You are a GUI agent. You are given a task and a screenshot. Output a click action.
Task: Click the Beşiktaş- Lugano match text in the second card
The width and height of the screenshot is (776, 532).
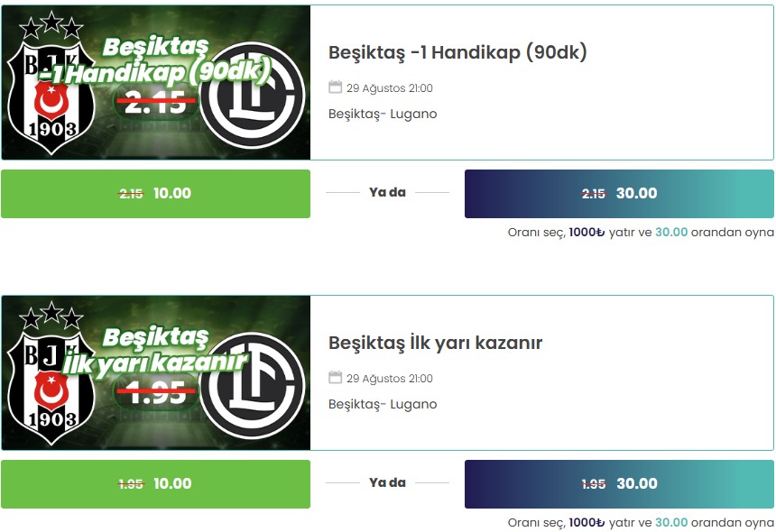pos(383,405)
